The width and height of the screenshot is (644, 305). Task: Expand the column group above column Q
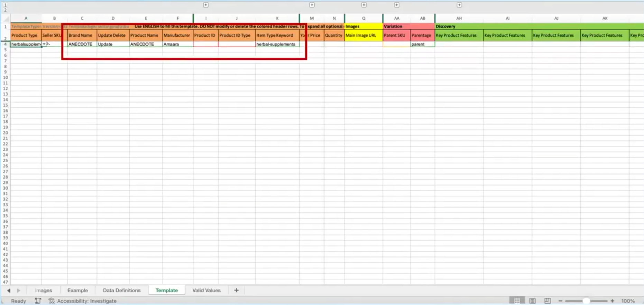tap(364, 5)
